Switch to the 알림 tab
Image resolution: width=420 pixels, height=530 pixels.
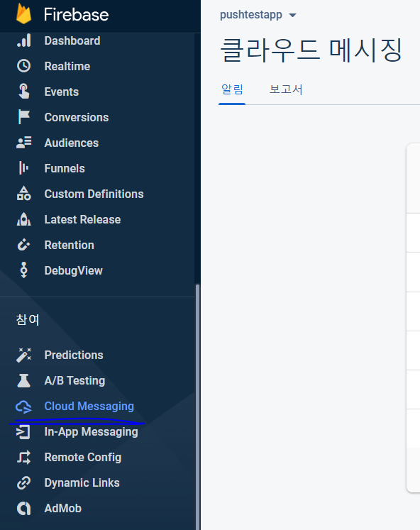232,89
